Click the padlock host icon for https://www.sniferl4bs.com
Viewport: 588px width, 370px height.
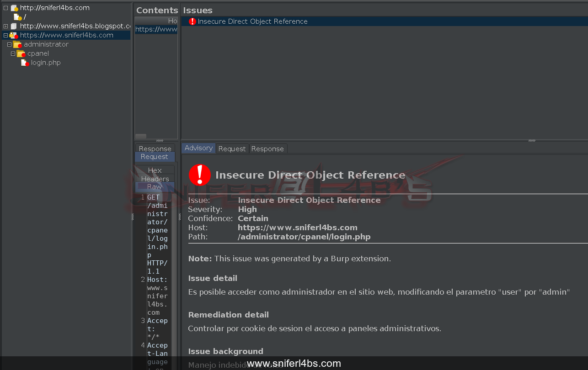pos(14,35)
